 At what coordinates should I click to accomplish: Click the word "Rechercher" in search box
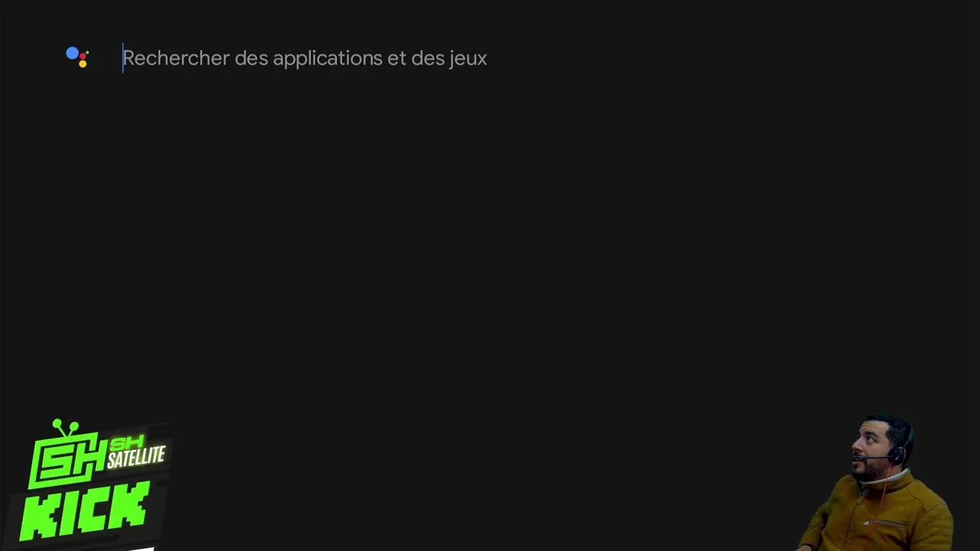(176, 58)
